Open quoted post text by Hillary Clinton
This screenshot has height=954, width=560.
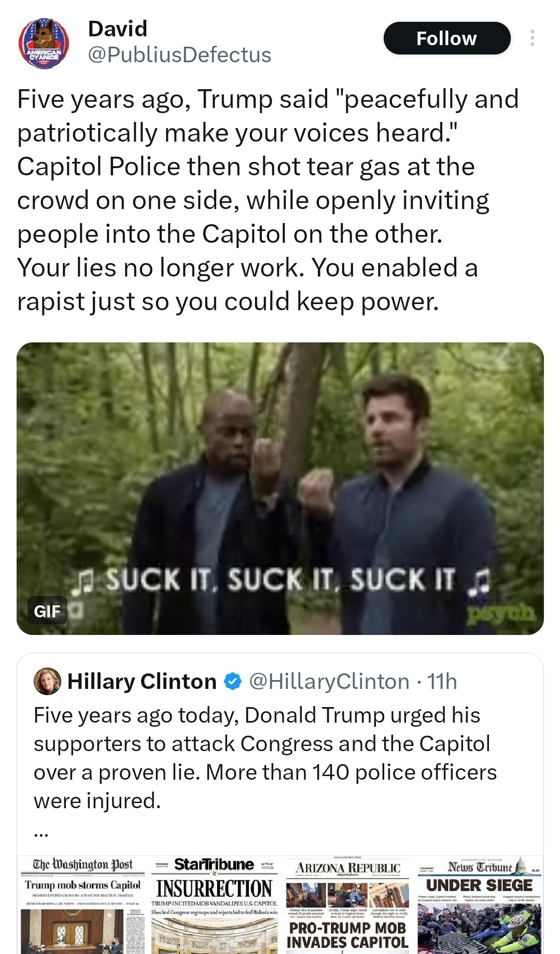[264, 757]
